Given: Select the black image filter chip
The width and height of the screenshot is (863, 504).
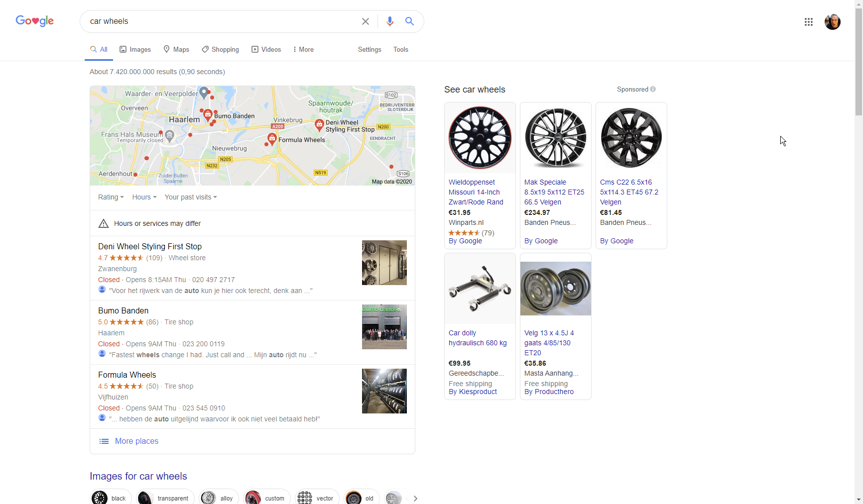Looking at the screenshot, I should click(x=111, y=498).
